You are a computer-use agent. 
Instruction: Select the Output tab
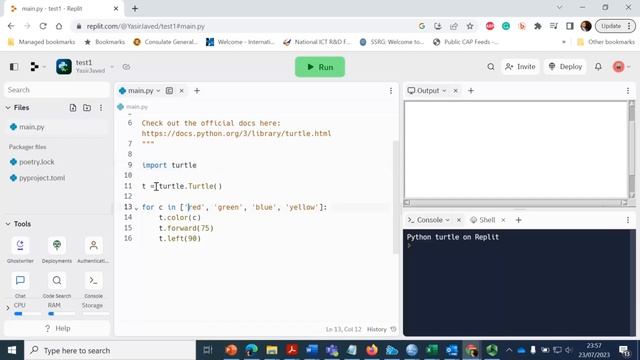click(x=424, y=91)
